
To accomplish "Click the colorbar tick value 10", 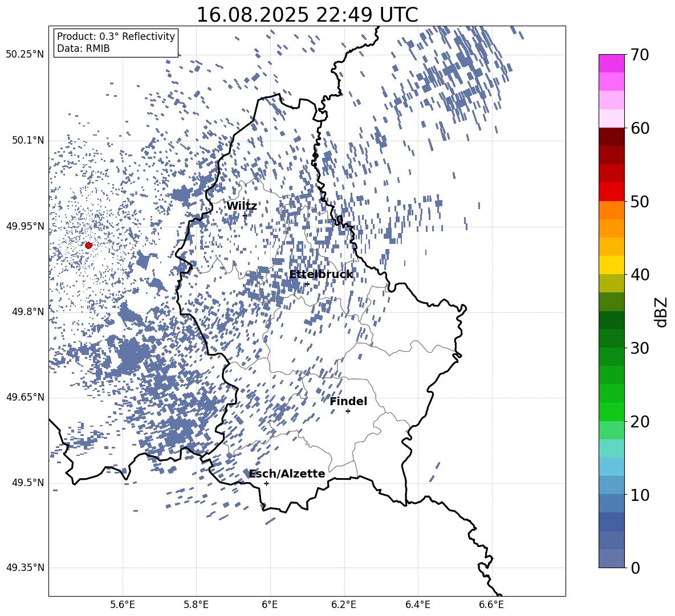I will [x=640, y=495].
